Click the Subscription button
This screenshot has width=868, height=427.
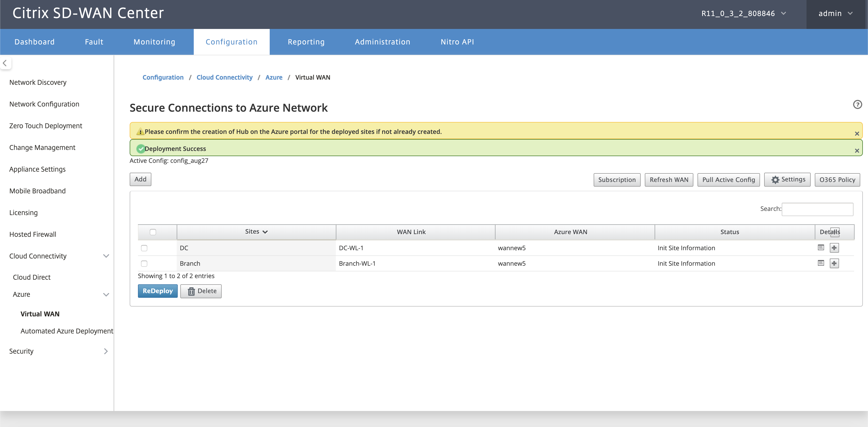click(x=617, y=180)
